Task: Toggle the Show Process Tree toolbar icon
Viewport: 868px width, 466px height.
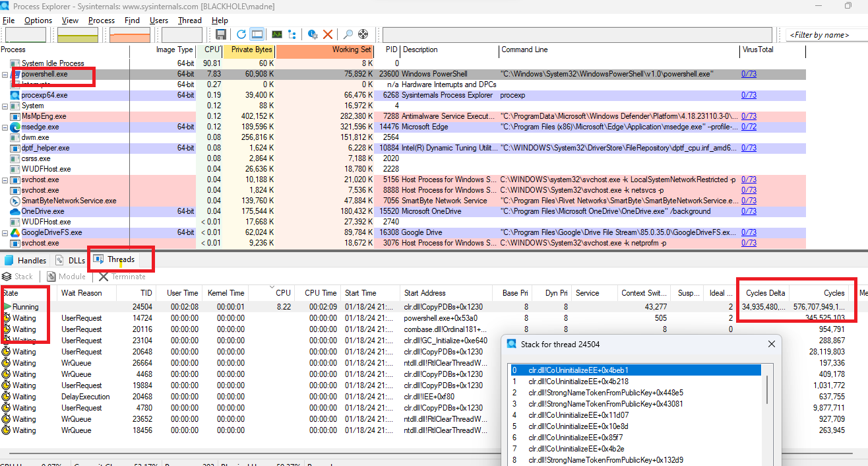Action: [x=292, y=34]
